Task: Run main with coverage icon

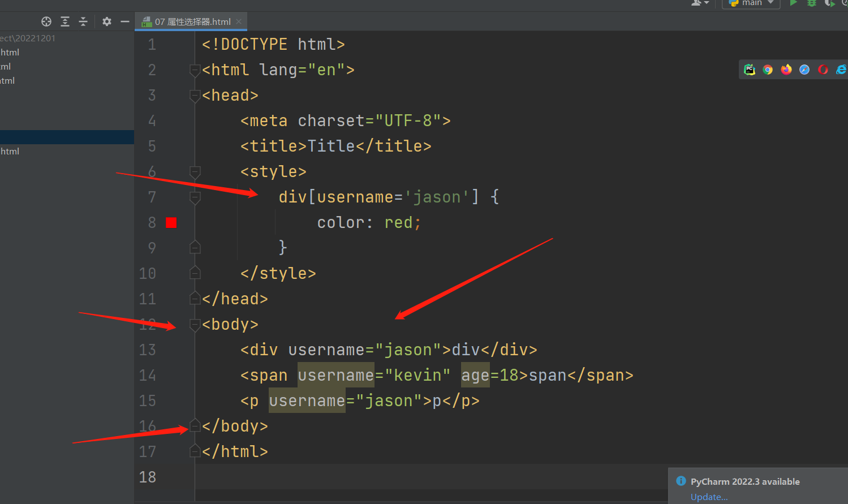Action: (830, 3)
